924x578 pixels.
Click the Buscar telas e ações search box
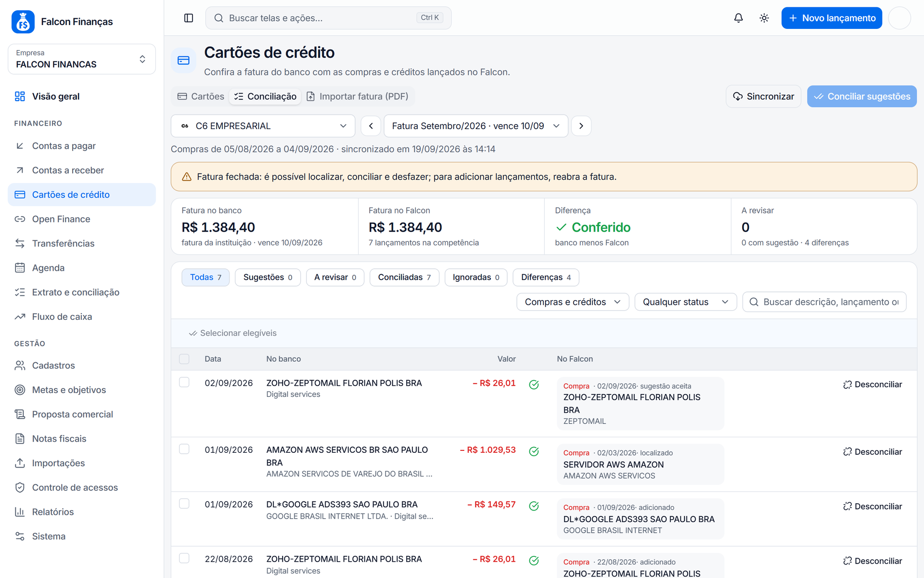pyautogui.click(x=328, y=18)
